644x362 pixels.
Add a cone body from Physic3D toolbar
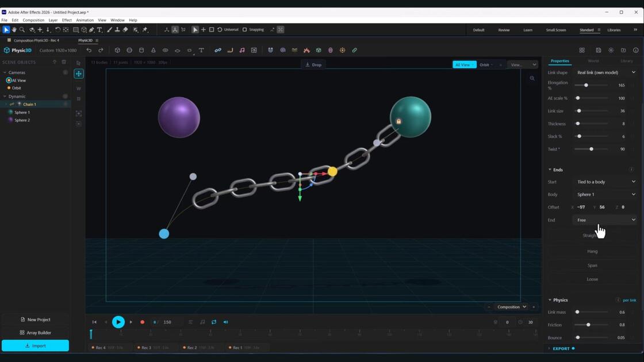(x=153, y=50)
